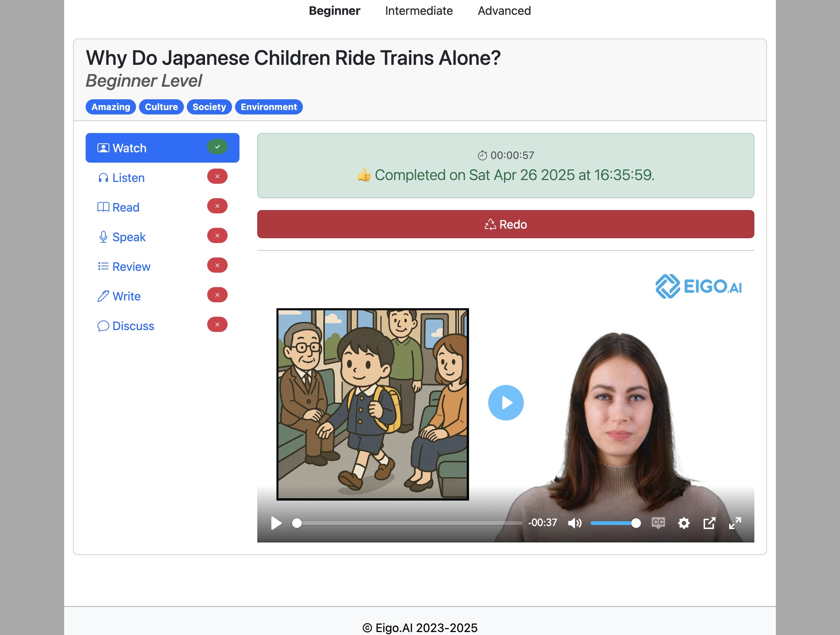Switch to the Advanced level tab

504,11
